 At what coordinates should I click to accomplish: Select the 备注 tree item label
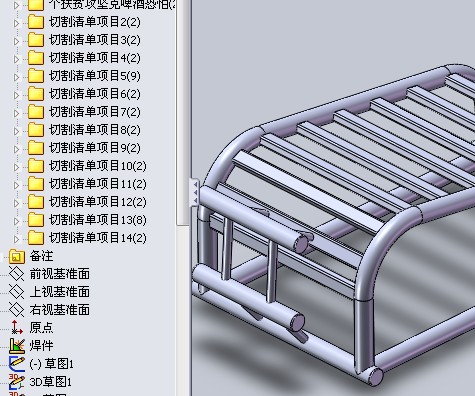(41, 256)
